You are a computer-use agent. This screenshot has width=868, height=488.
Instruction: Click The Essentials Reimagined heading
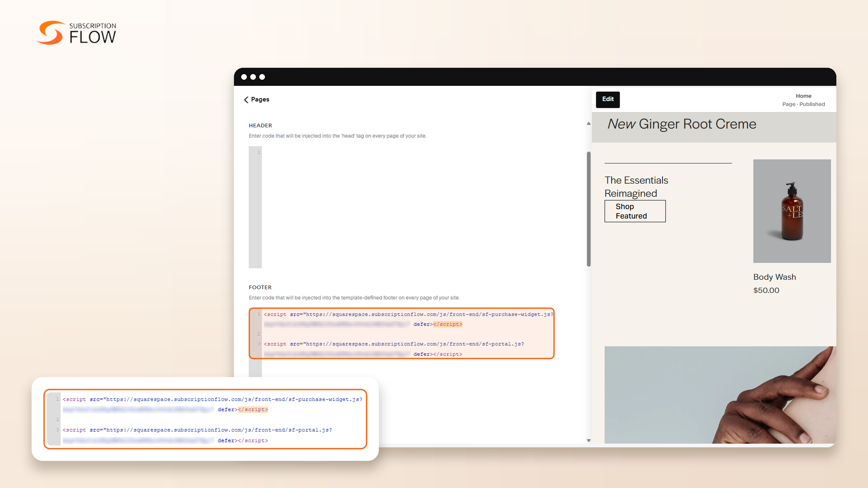click(636, 187)
